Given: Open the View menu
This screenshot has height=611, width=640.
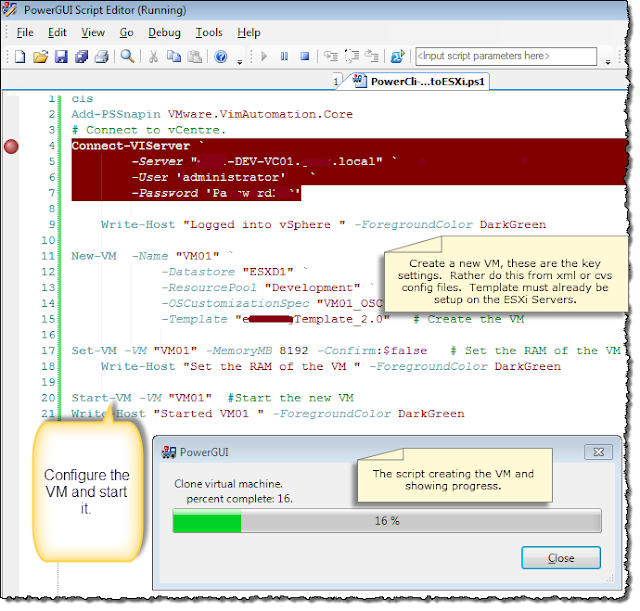Looking at the screenshot, I should point(93,32).
